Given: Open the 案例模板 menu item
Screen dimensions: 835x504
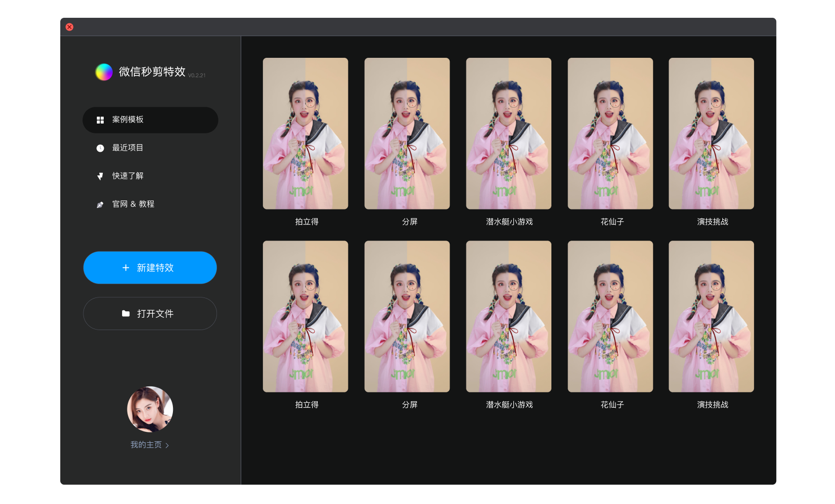Looking at the screenshot, I should 150,120.
